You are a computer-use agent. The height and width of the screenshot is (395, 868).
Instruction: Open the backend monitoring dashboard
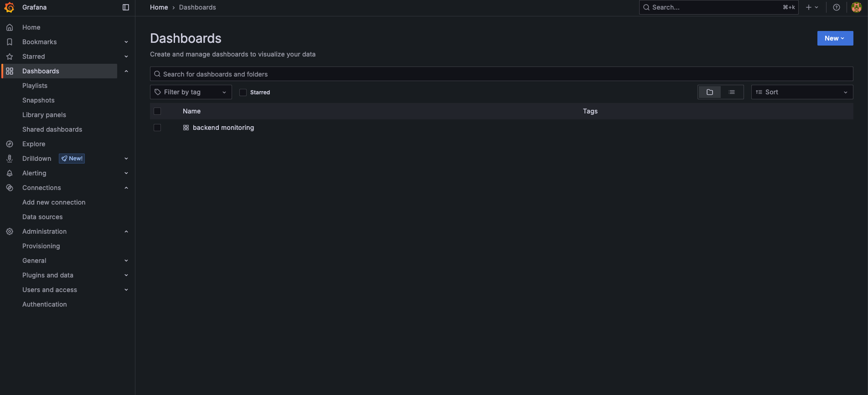tap(223, 128)
